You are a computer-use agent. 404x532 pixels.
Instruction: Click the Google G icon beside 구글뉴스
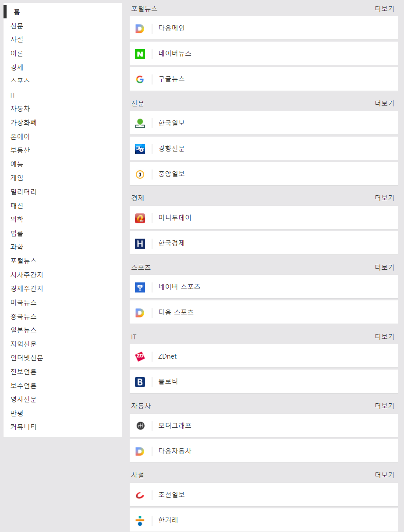click(140, 79)
